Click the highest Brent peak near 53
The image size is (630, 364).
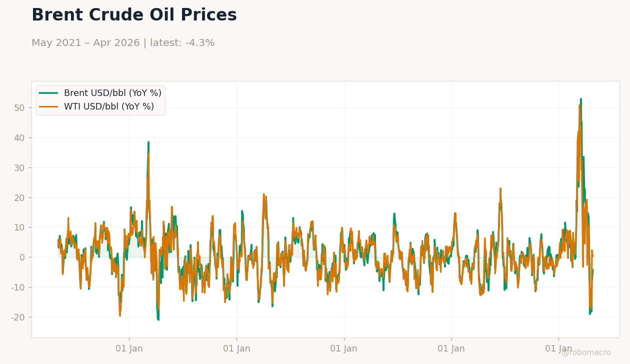[x=581, y=99]
